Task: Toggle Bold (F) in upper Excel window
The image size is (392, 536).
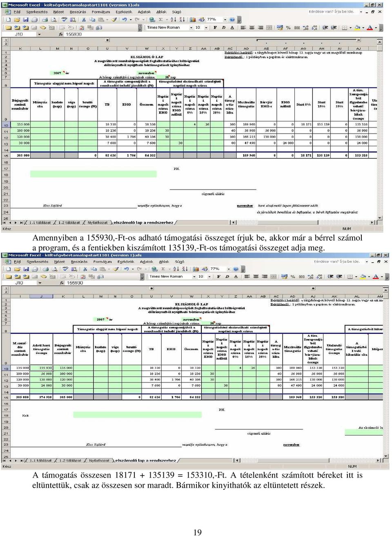Action: tap(215, 28)
